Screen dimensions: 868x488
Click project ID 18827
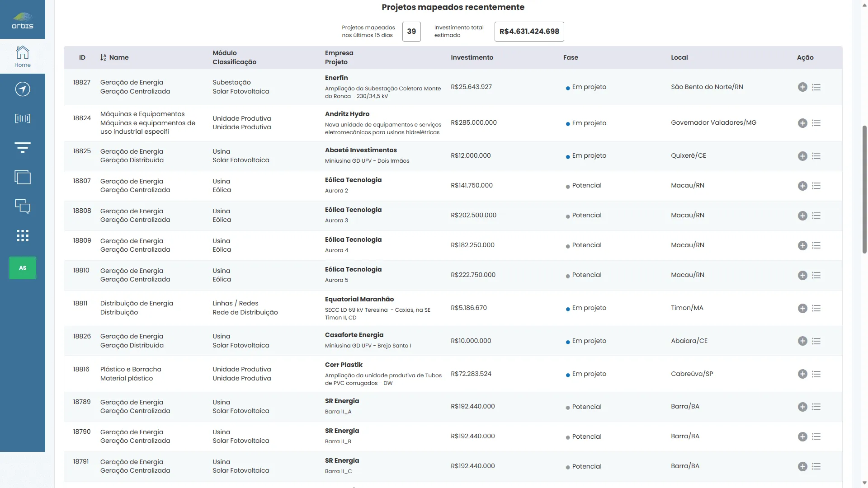82,82
